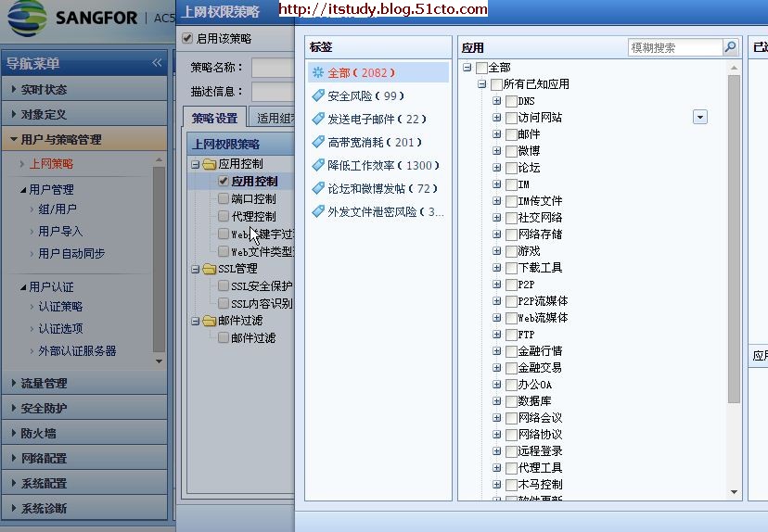Check the 代理控制 checkbox
768x532 pixels.
pyautogui.click(x=224, y=216)
